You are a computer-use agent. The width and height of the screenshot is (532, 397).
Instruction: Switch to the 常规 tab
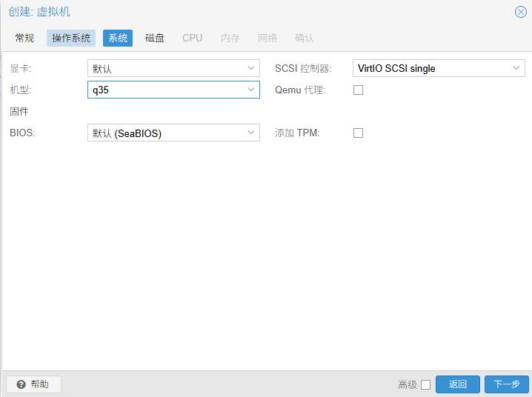[x=24, y=38]
